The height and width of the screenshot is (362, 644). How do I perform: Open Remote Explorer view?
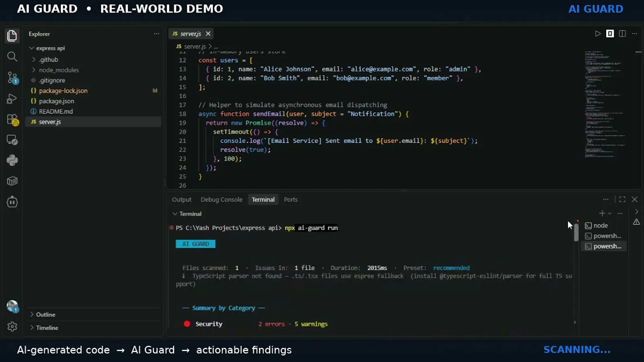[12, 140]
